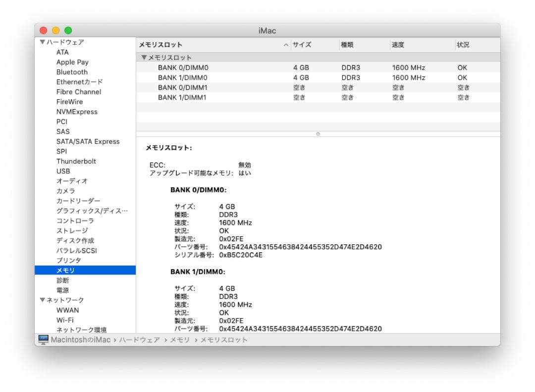The width and height of the screenshot is (535, 392).
Task: Click the Mac computer icon in path bar
Action: [x=43, y=339]
